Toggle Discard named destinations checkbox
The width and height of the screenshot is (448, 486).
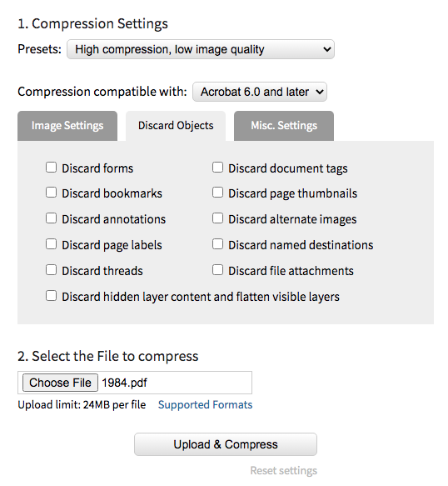click(x=217, y=244)
